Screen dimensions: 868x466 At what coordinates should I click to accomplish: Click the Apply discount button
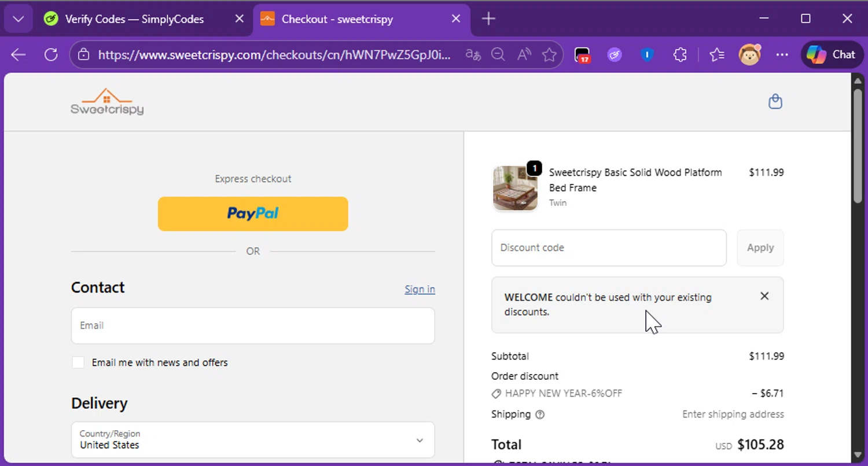[x=760, y=248]
